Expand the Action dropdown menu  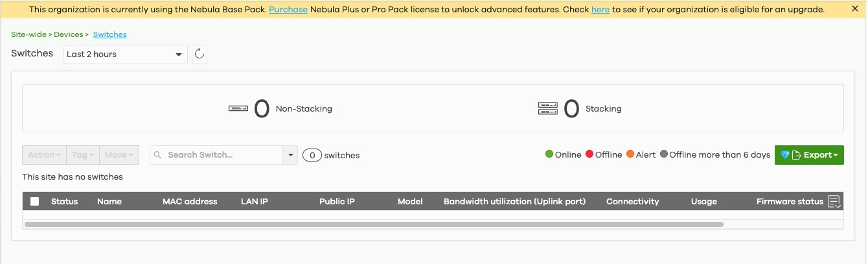(45, 155)
